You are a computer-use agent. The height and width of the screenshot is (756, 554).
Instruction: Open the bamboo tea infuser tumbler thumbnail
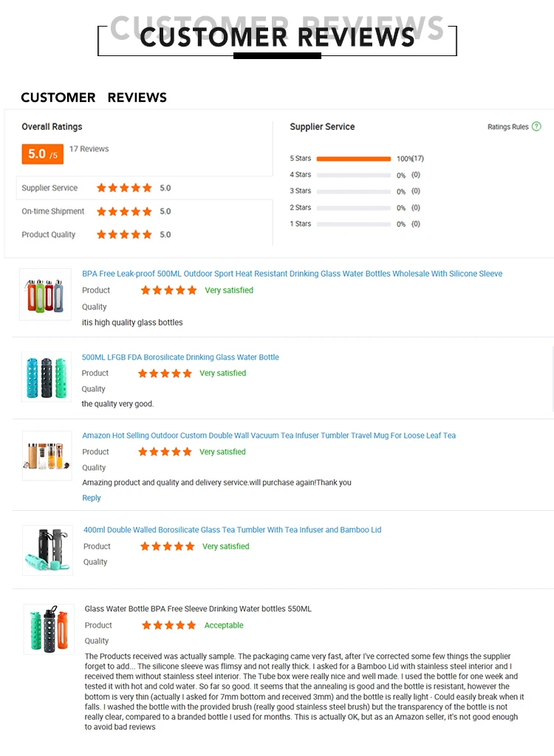coord(47,456)
